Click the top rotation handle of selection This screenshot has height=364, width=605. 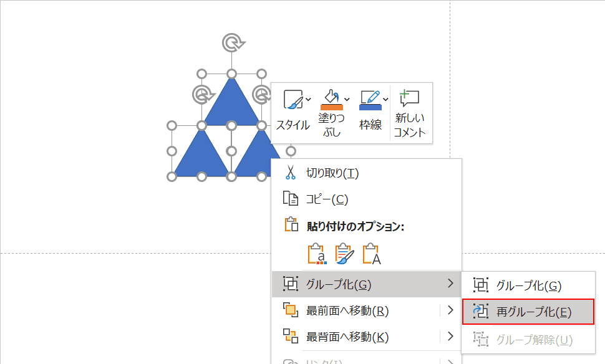click(x=233, y=42)
